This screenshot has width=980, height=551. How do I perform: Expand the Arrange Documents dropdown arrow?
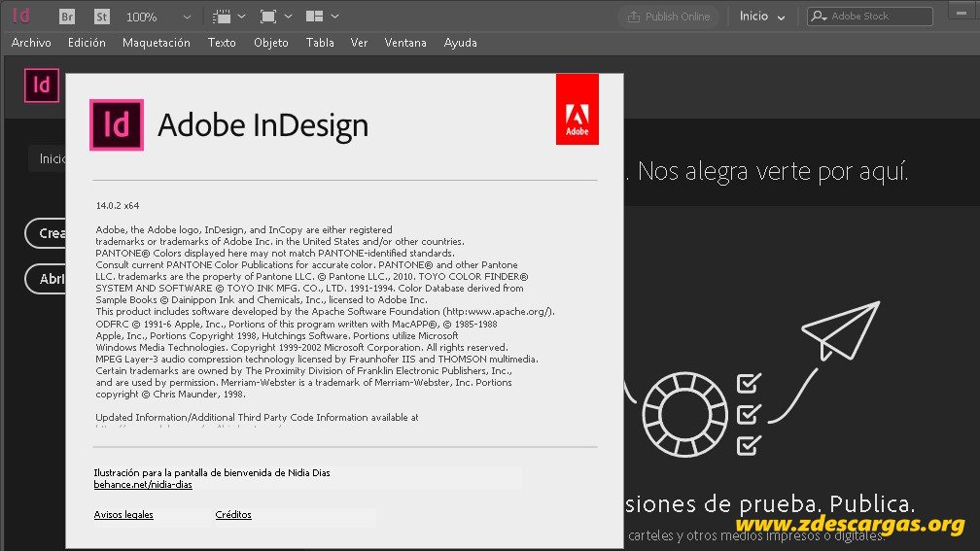coord(335,17)
